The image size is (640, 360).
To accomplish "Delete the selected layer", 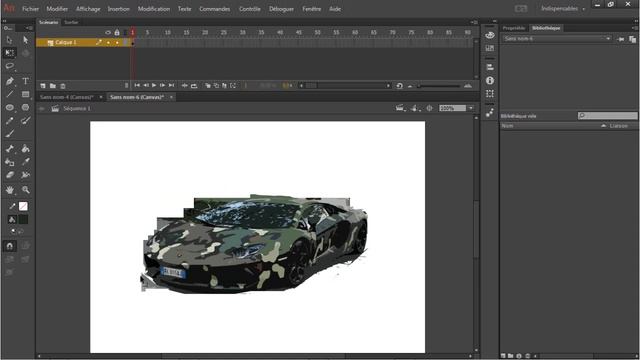I will [63, 86].
